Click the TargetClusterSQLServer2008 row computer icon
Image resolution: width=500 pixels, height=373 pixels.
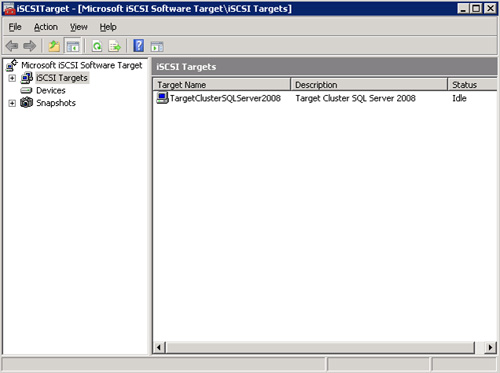click(x=162, y=98)
